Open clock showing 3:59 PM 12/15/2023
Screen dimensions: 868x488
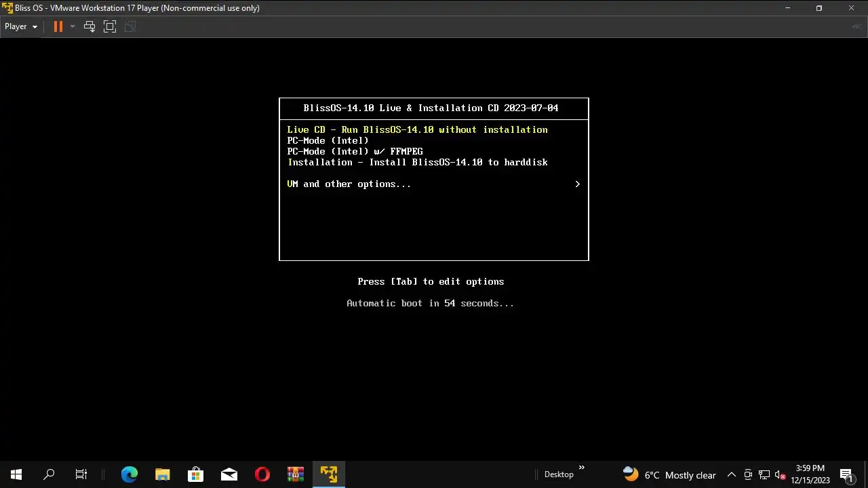coord(810,474)
